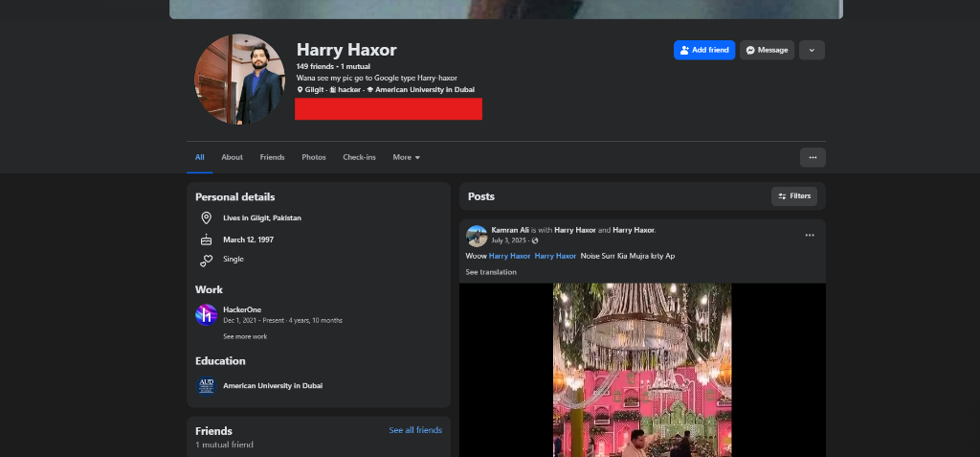The image size is (980, 457).
Task: Click the public audience globe icon on post
Action: tap(535, 240)
